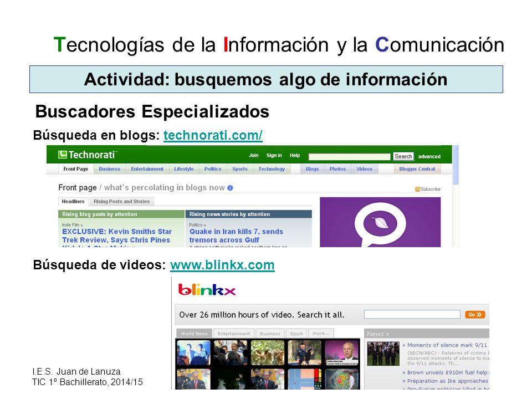The height and width of the screenshot is (399, 532).
Task: Select the blinkx Sport tab
Action: point(296,334)
